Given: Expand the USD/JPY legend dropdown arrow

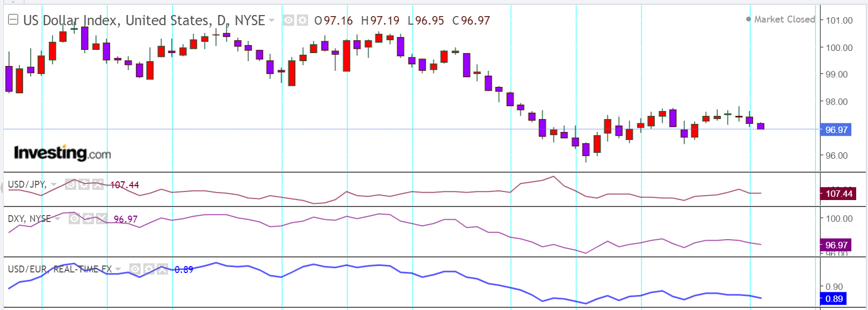Looking at the screenshot, I should tap(54, 185).
